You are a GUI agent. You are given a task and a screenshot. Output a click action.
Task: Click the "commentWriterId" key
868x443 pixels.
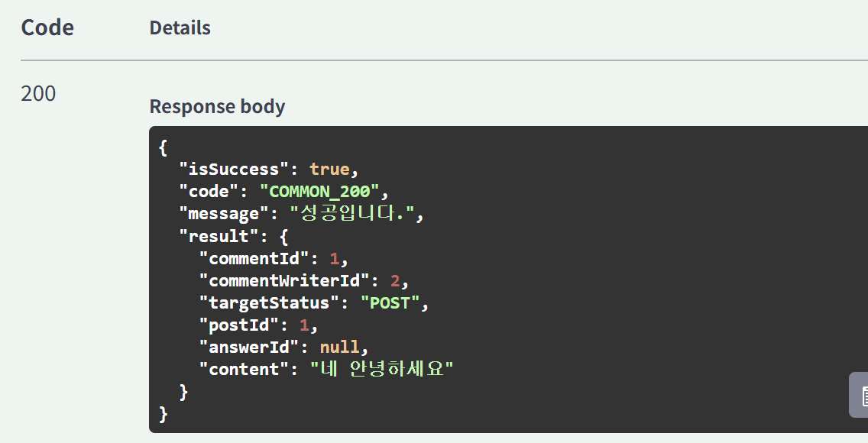click(x=284, y=280)
